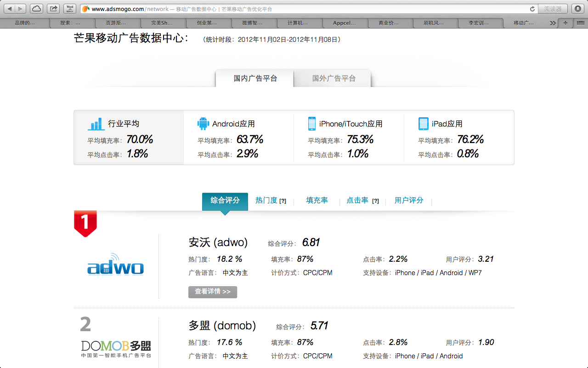The image size is (588, 368).
Task: Reload the page with the refresh icon
Action: tap(532, 9)
